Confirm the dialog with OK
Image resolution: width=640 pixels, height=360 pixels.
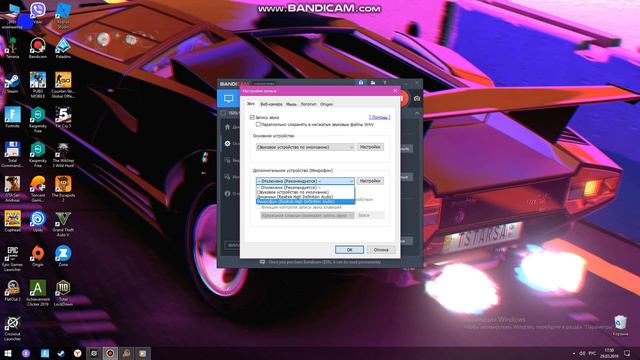point(349,249)
